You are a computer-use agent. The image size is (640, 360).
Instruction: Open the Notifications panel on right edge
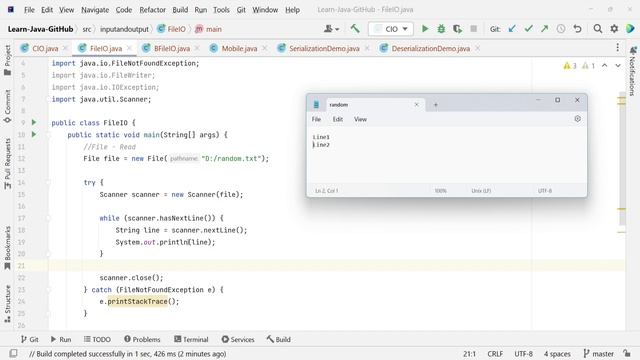(x=632, y=71)
